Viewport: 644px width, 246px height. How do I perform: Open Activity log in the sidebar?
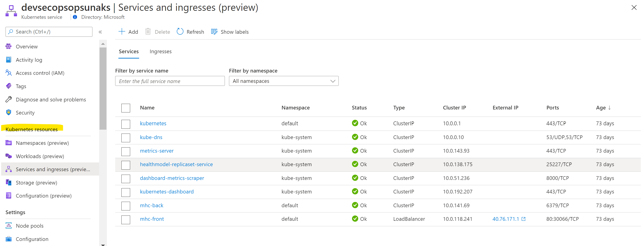tap(29, 60)
